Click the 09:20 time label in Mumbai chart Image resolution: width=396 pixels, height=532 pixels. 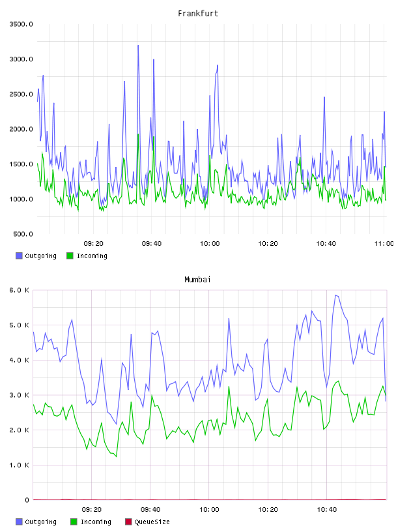point(92,510)
